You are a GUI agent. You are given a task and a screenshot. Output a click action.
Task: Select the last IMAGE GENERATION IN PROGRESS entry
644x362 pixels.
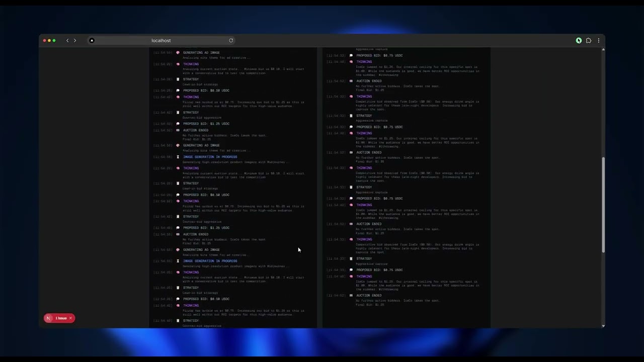point(210,261)
